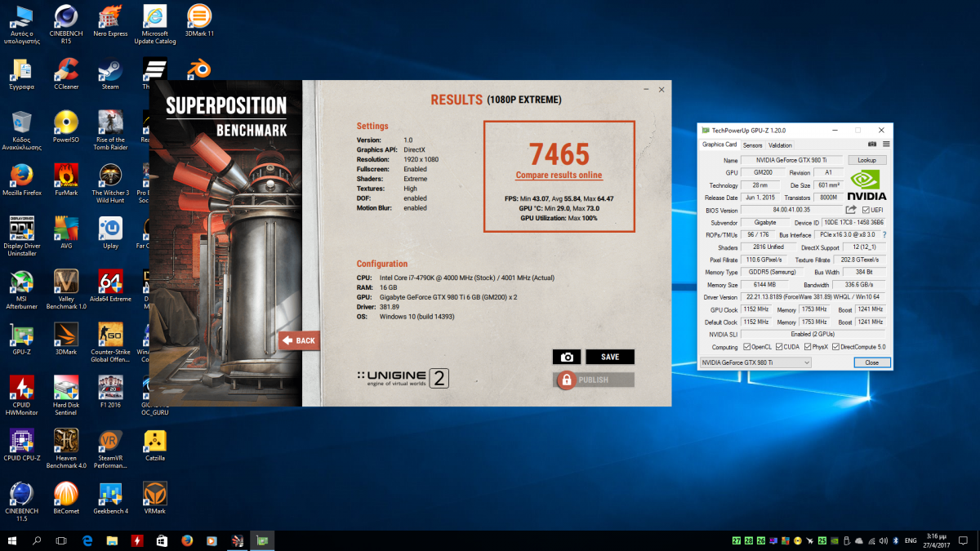980x551 pixels.
Task: Open the Mozilla Firefox desktop icon
Action: [22, 180]
